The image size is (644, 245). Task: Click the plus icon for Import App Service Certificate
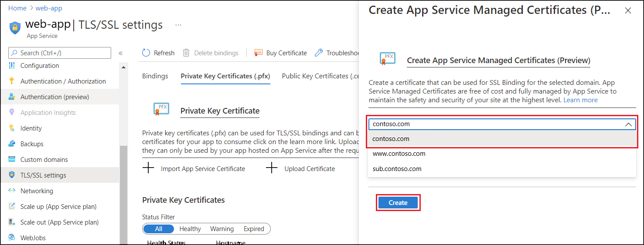point(149,168)
